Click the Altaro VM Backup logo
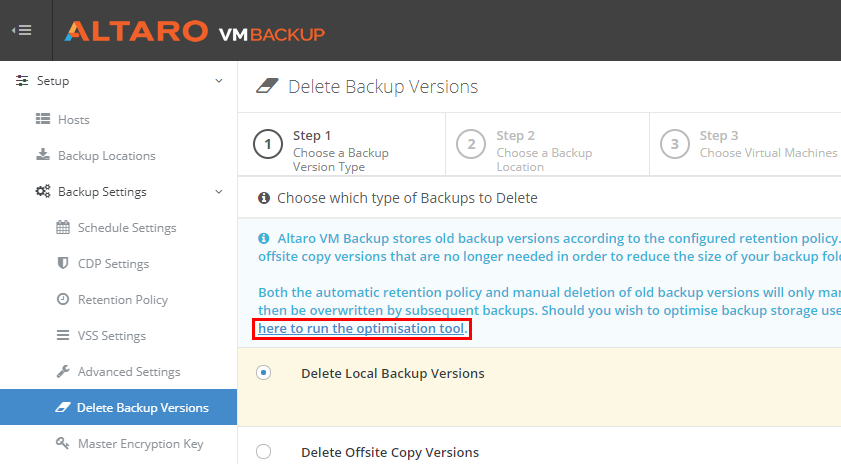 click(x=195, y=31)
